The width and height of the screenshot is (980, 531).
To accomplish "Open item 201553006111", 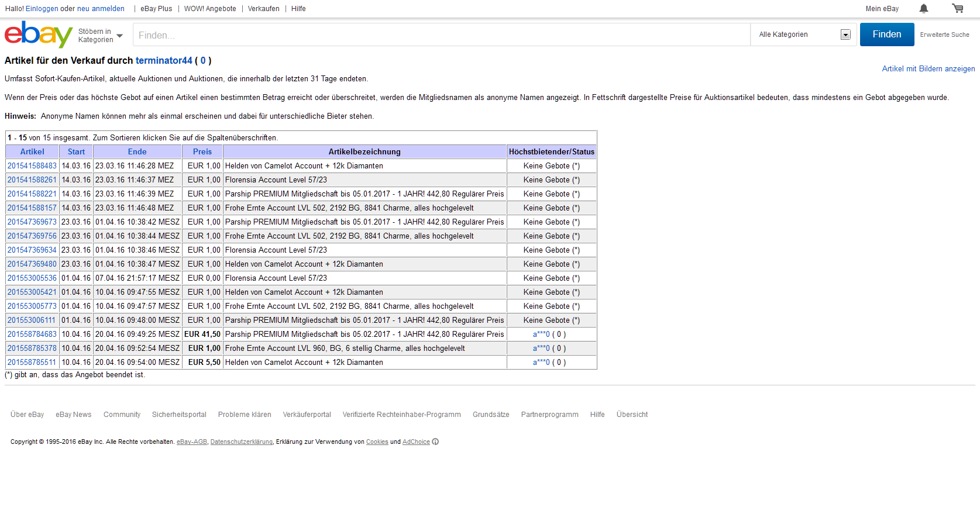I will point(32,320).
